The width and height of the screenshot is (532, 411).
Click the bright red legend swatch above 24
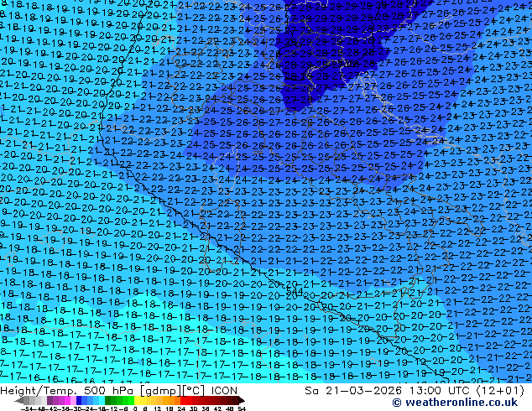pos(183,401)
